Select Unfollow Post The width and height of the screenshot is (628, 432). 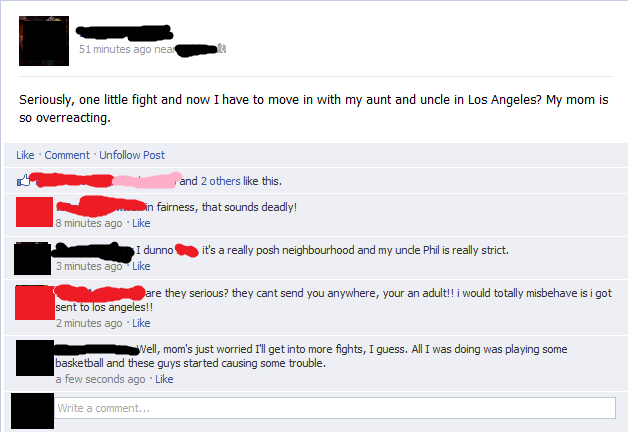(x=132, y=155)
